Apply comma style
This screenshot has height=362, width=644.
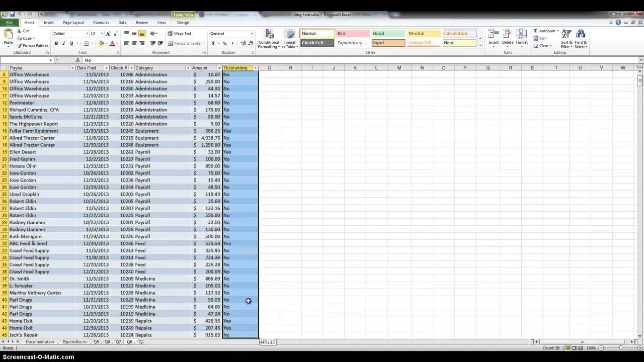coord(232,43)
